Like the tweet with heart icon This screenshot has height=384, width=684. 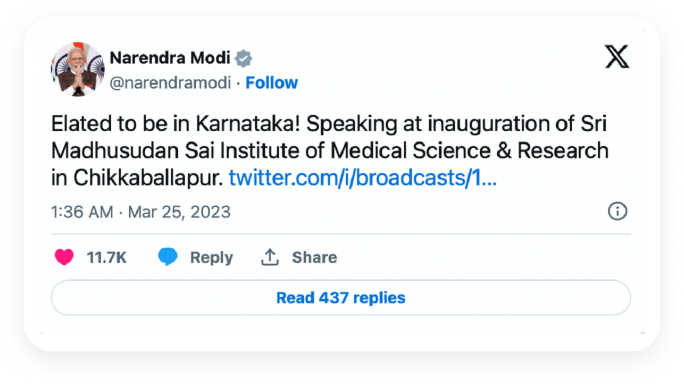pos(64,257)
